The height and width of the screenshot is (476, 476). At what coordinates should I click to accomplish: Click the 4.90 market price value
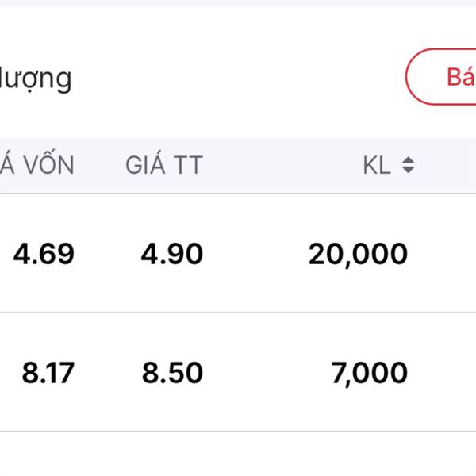tap(172, 254)
